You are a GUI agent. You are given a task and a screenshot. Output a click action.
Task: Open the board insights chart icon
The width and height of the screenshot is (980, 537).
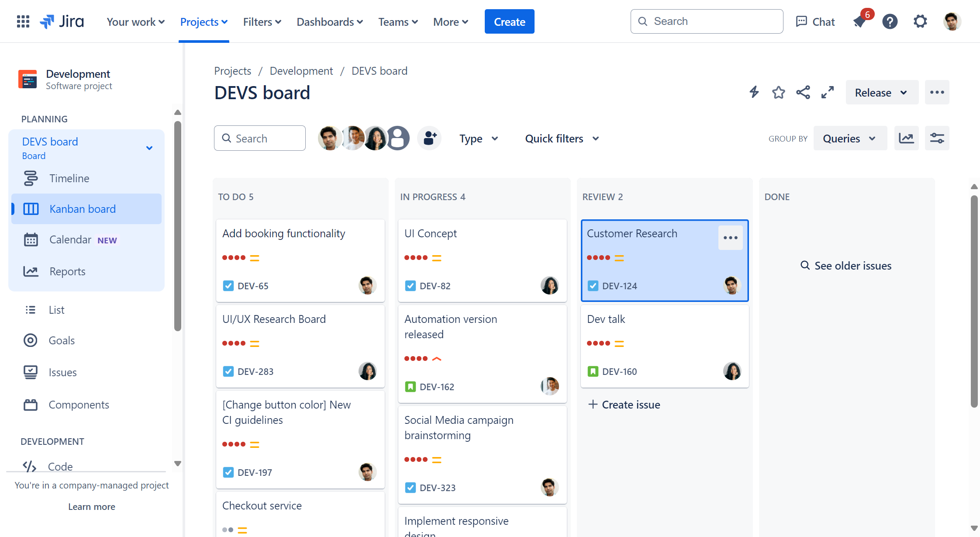(x=906, y=139)
